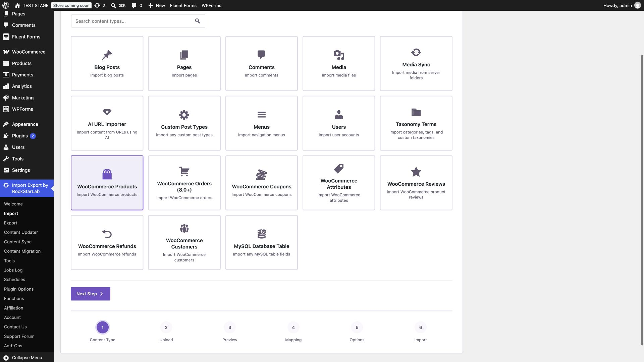Jump to step 6 Import
Image resolution: width=644 pixels, height=362 pixels.
420,332
